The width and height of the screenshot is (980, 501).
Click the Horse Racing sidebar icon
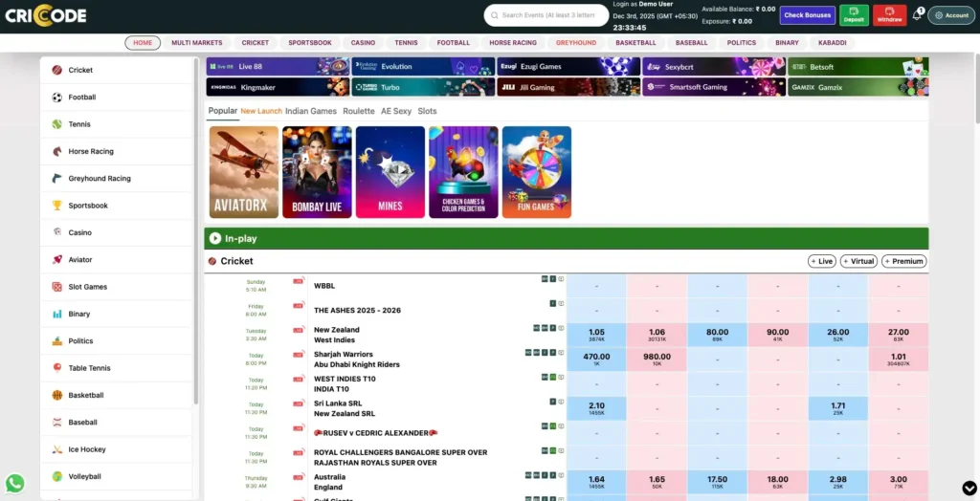(57, 151)
